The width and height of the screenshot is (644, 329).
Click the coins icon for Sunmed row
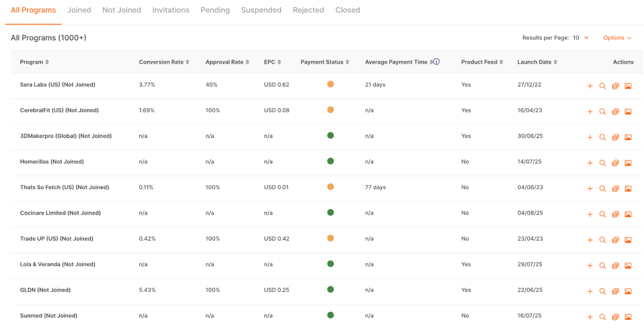click(x=615, y=317)
